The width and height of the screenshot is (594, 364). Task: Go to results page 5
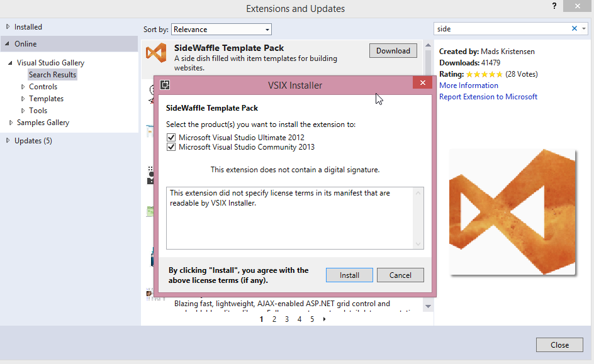tap(312, 319)
